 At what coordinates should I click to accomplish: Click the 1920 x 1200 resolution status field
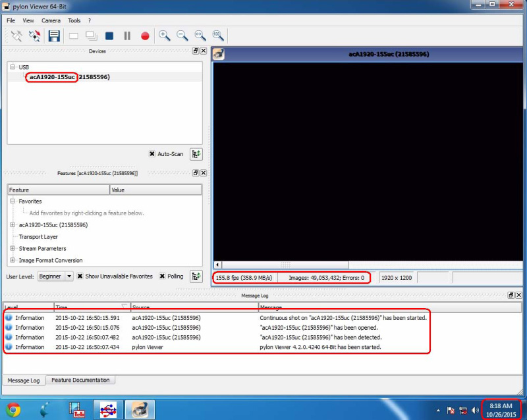[397, 278]
